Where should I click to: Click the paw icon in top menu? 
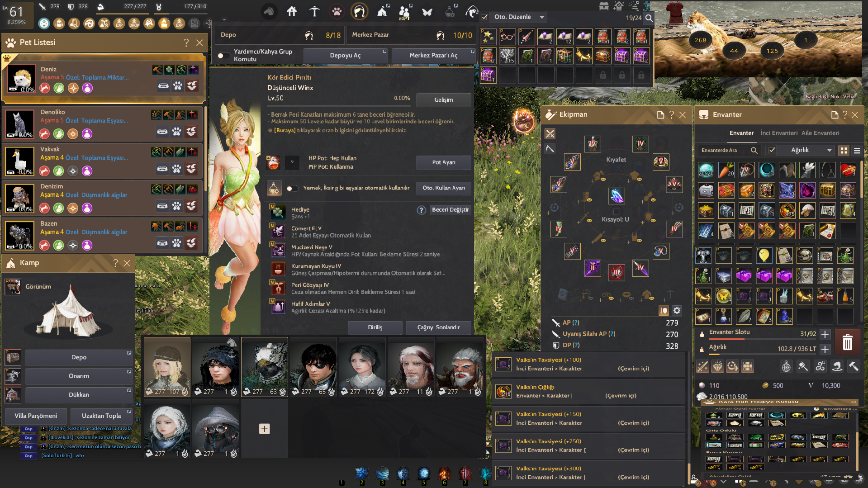click(337, 12)
